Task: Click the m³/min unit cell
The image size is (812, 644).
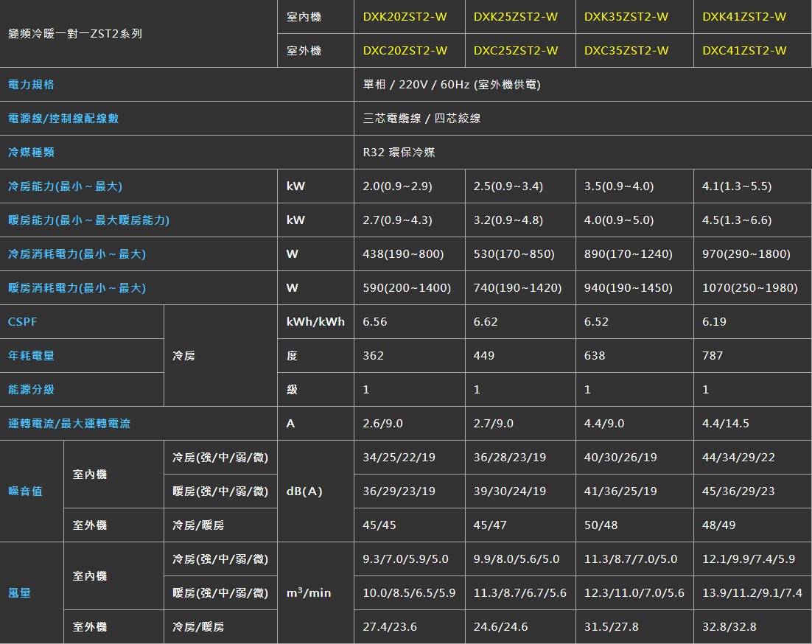Action: click(308, 593)
